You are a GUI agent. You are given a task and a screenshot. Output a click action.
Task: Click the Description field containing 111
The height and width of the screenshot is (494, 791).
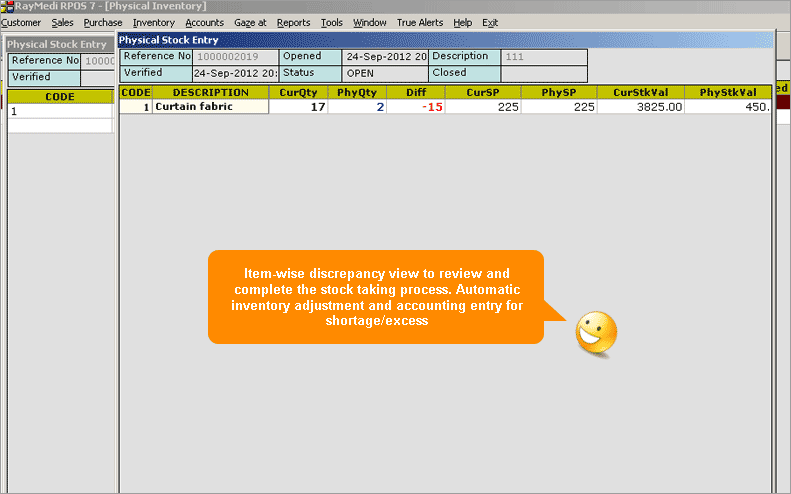(x=543, y=57)
